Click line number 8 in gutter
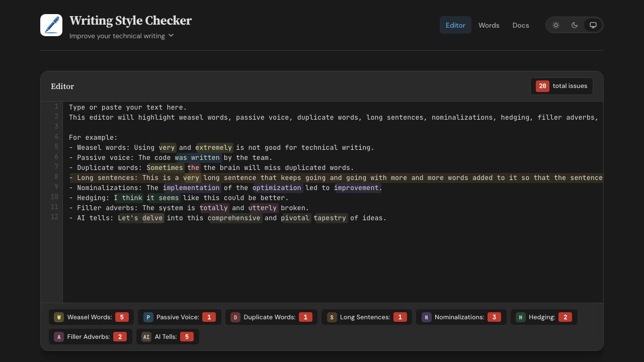The width and height of the screenshot is (644, 362). pos(56,177)
